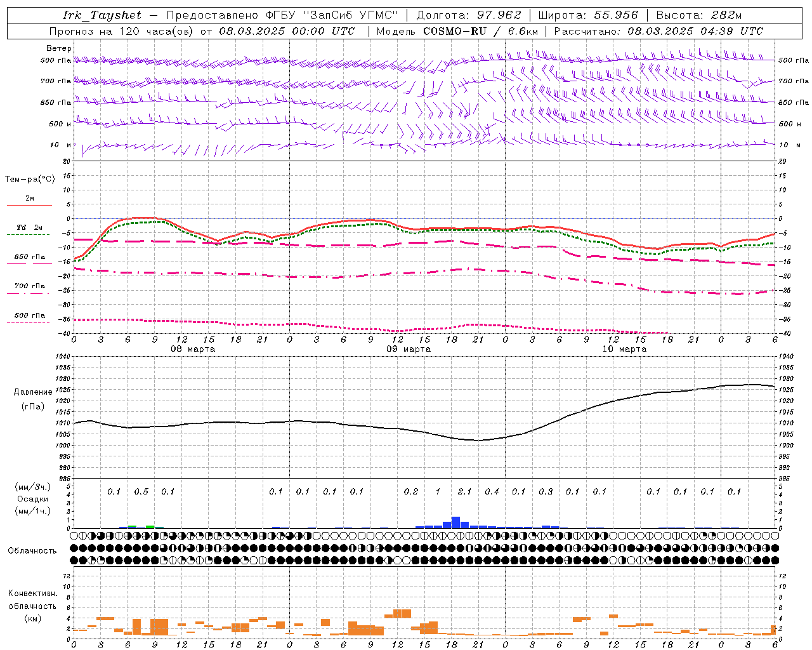The width and height of the screenshot is (812, 650).
Task: Select the 10 м wind level label on left
Action: click(x=60, y=145)
